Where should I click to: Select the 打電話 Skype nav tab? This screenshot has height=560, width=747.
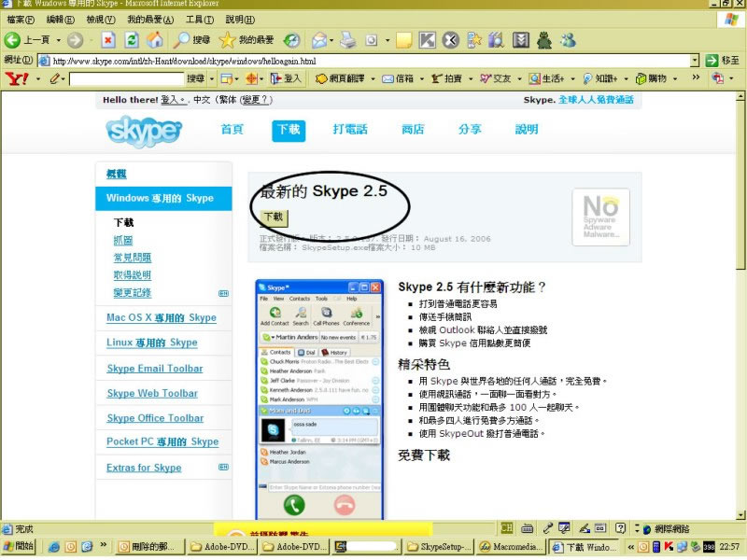[350, 130]
